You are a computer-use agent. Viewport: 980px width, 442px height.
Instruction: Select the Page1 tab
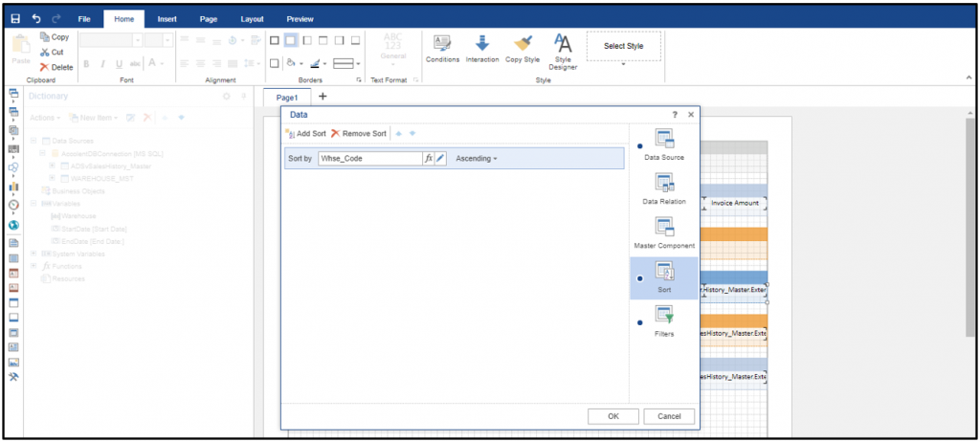287,98
